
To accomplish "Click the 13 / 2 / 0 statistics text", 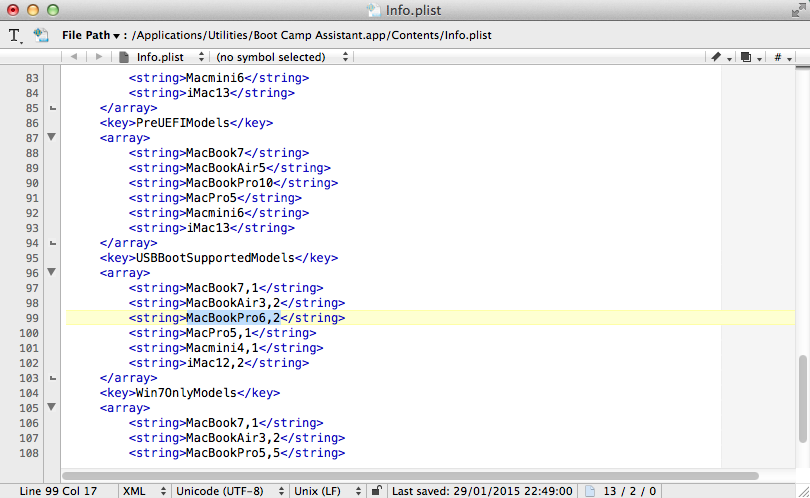I will pyautogui.click(x=629, y=491).
